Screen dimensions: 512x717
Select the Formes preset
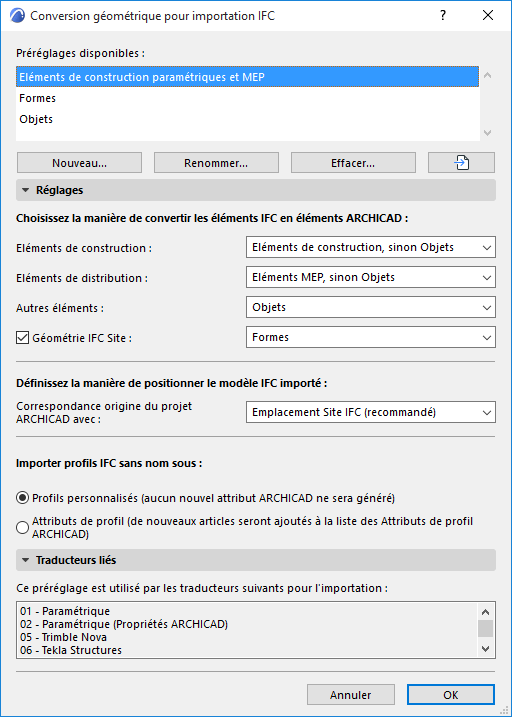pyautogui.click(x=248, y=98)
